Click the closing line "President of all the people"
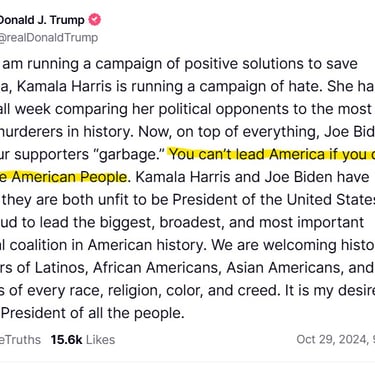Viewport: 375px width, 366px height. [93, 313]
